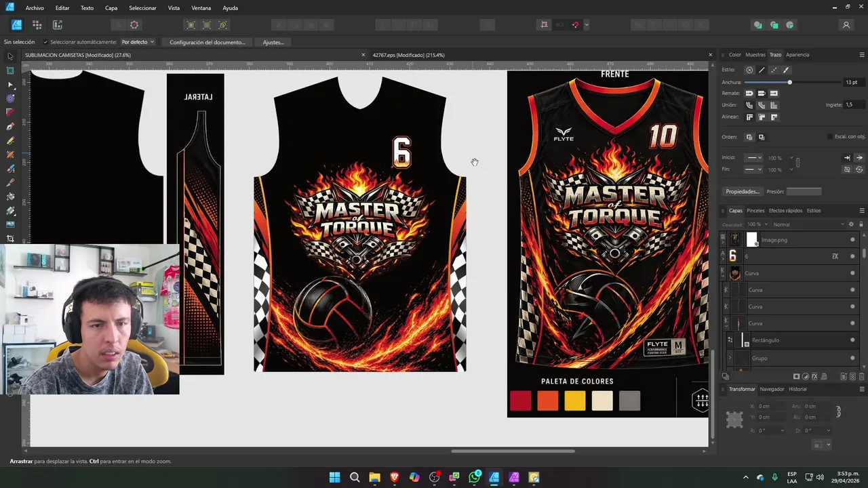Open Fin arrowhead style dropdown
The image size is (868, 488).
(x=753, y=169)
